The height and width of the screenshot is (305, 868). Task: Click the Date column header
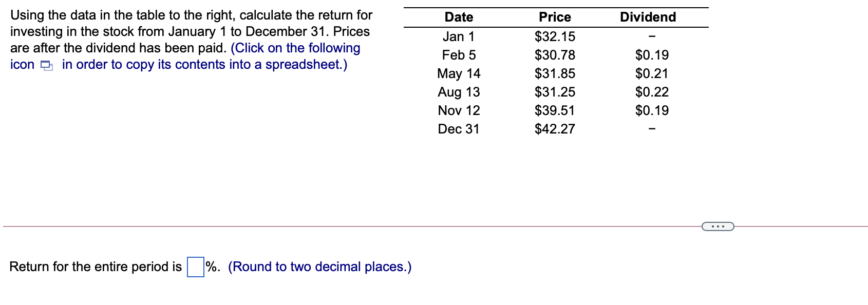pyautogui.click(x=458, y=17)
